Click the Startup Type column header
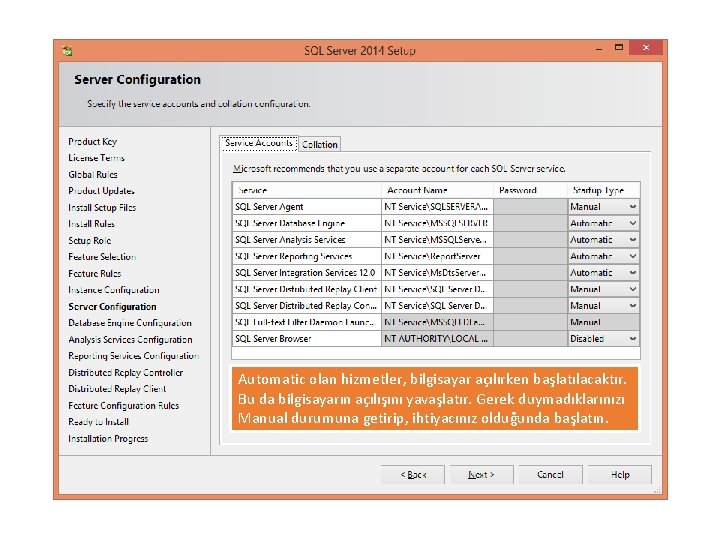 603,190
